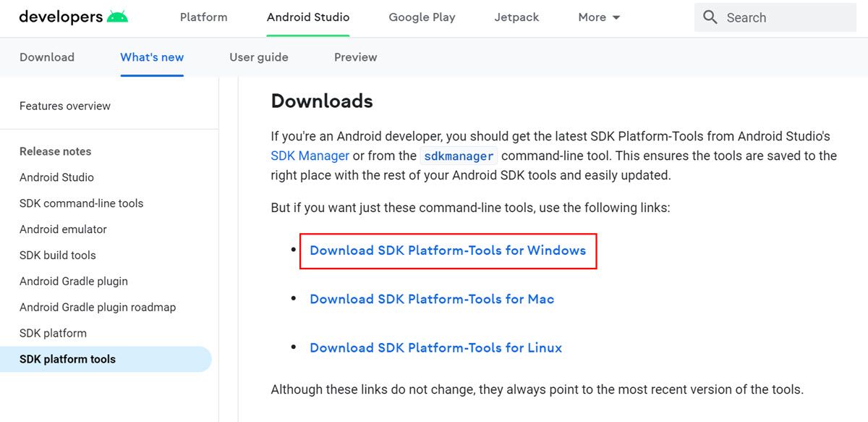Go to the Google Play tab
The width and height of the screenshot is (868, 422).
422,17
